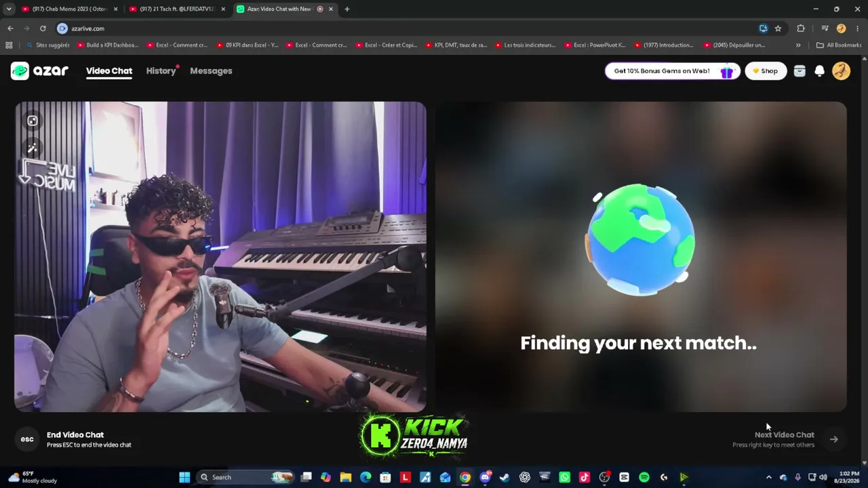Image resolution: width=868 pixels, height=488 pixels.
Task: Click the Windows taskbar Search box
Action: (245, 477)
